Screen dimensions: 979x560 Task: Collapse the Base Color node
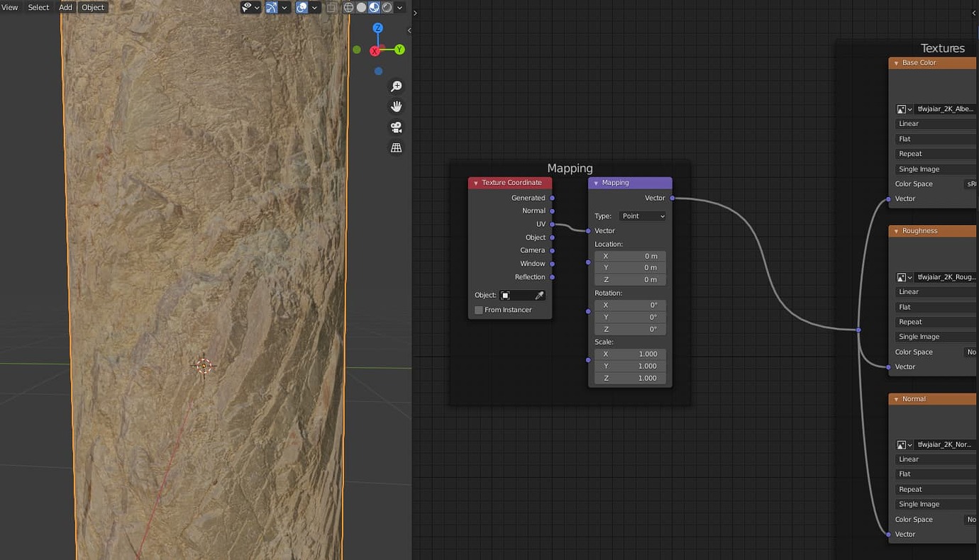[896, 63]
